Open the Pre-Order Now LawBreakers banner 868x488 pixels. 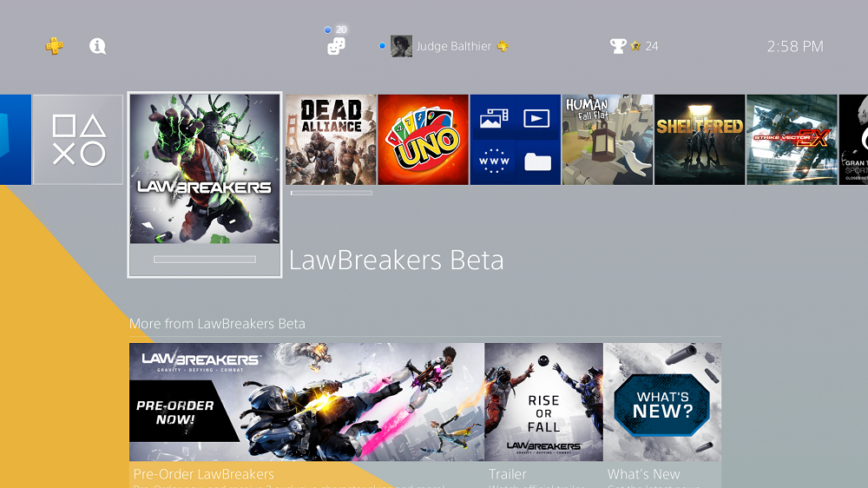[x=306, y=402]
